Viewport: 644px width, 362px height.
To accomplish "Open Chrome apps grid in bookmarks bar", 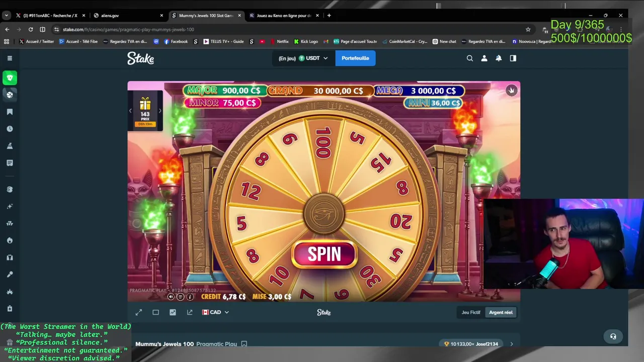I will coord(6,41).
